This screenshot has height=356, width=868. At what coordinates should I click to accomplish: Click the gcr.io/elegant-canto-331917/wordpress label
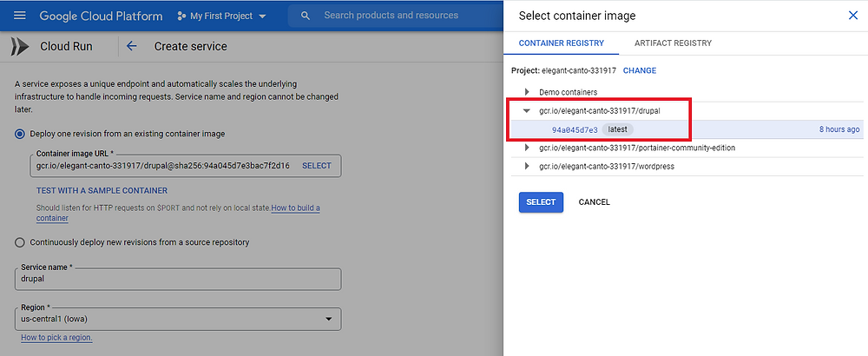(607, 166)
